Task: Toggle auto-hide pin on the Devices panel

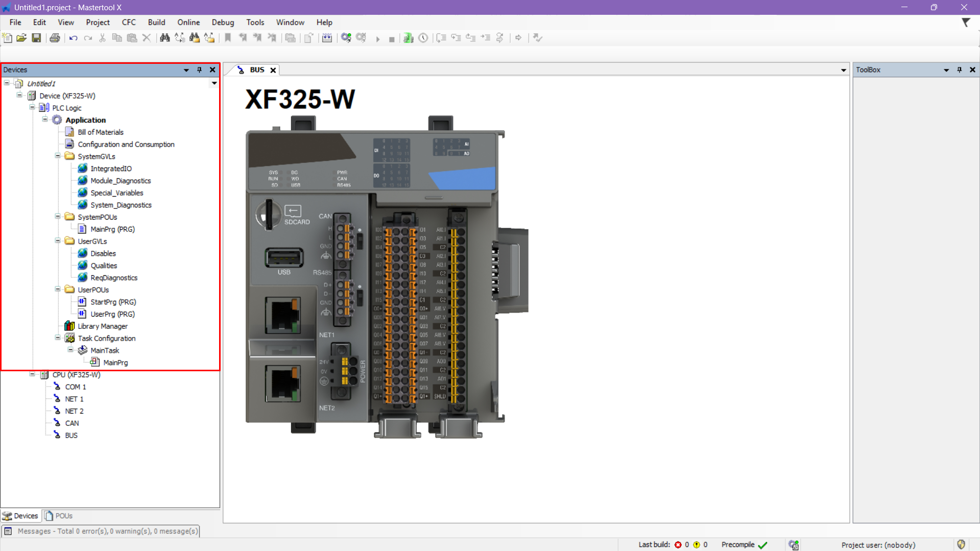Action: (x=200, y=70)
